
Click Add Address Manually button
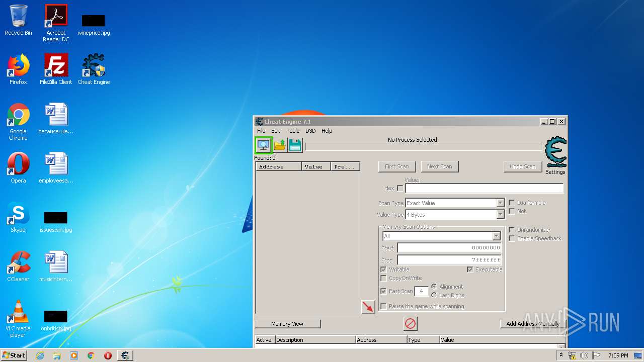[533, 324]
